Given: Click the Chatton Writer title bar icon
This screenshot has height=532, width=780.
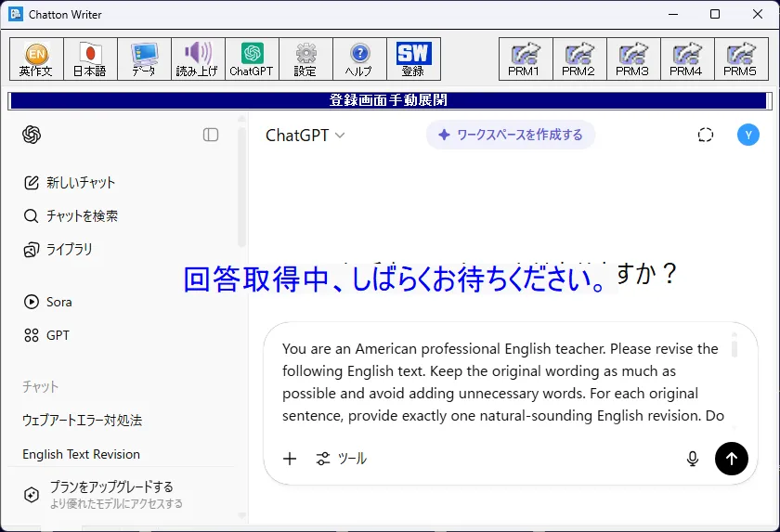Looking at the screenshot, I should tap(16, 14).
